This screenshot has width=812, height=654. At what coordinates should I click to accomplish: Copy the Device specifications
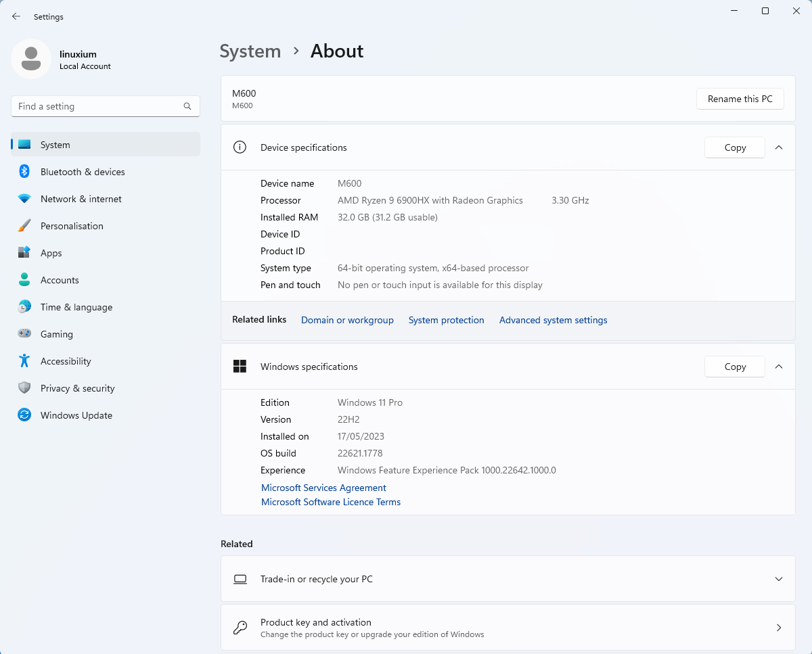point(735,147)
